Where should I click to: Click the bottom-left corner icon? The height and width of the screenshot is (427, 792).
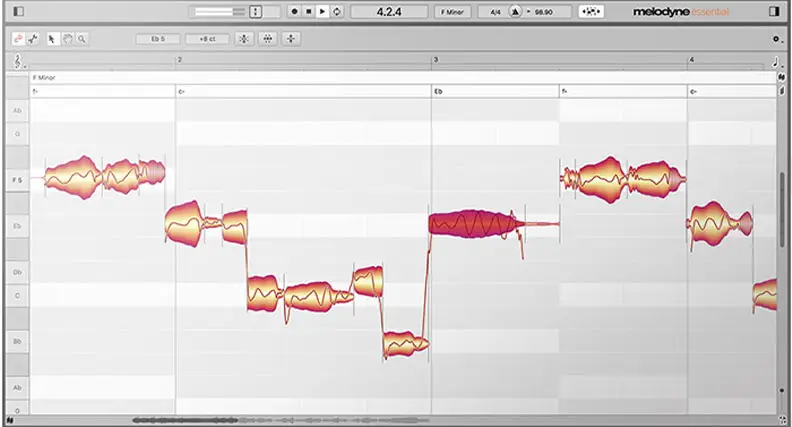9,420
